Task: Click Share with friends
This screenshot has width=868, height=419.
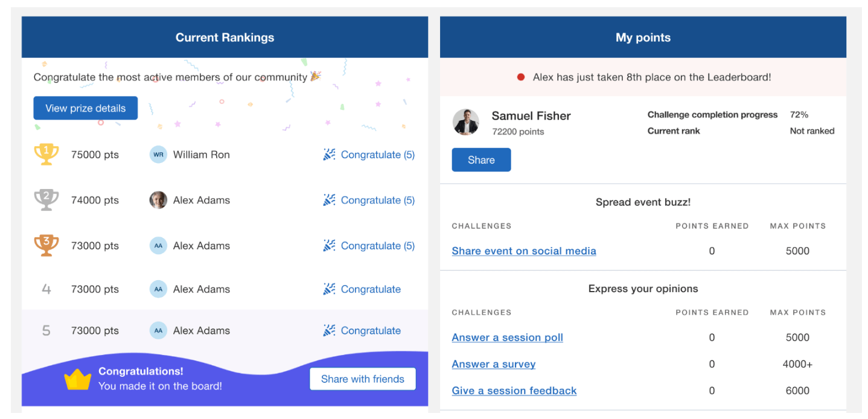Action: point(362,379)
